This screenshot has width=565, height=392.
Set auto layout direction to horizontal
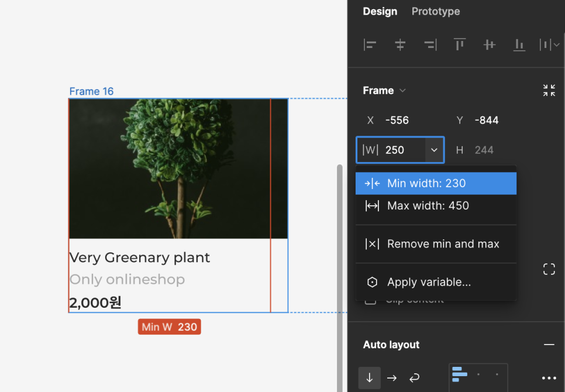click(x=392, y=377)
